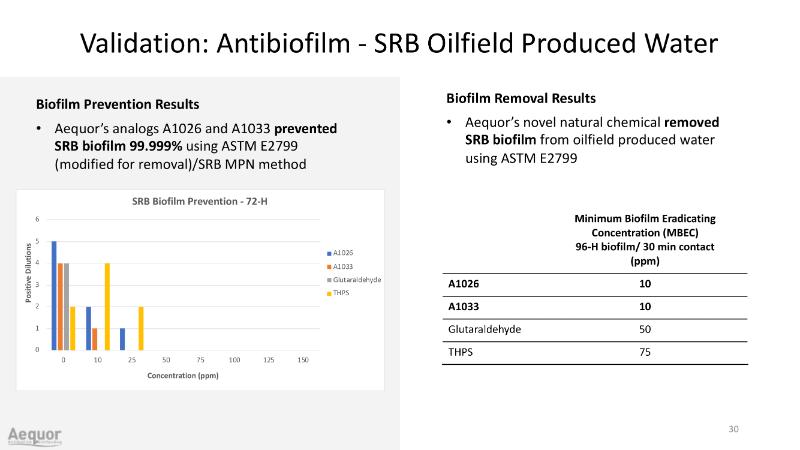800x450 pixels.
Task: Select the yellow THPS bar at 10 ppm
Action: (107, 306)
